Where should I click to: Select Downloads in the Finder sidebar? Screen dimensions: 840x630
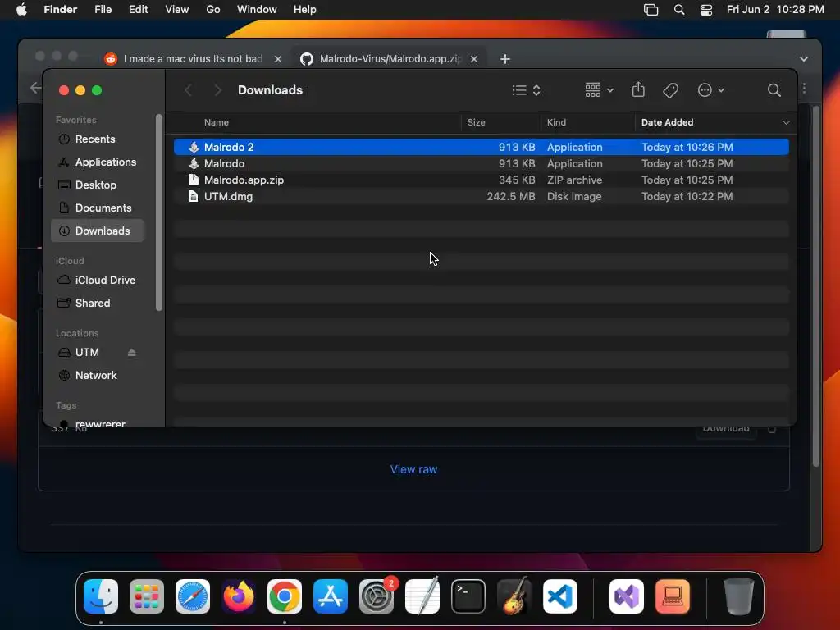[x=98, y=231]
